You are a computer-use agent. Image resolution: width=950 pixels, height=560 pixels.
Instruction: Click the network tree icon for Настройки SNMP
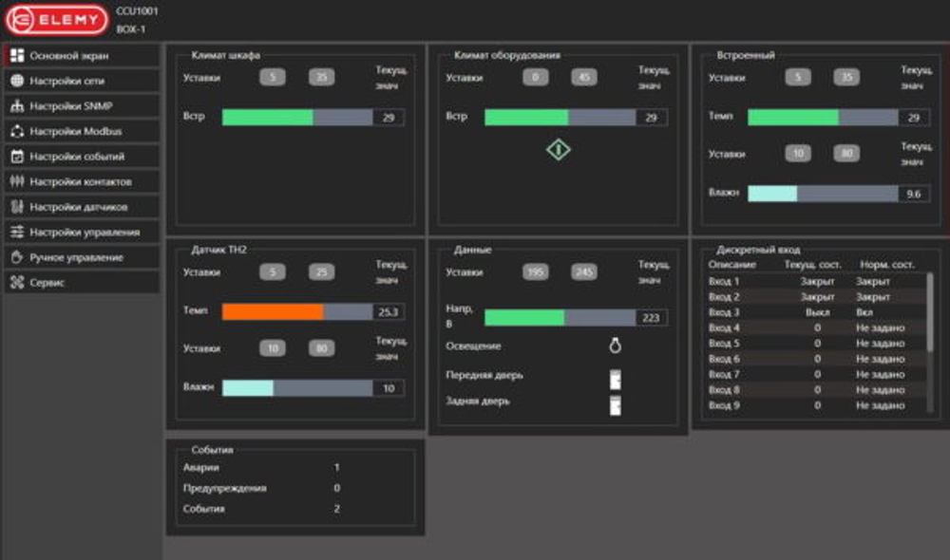click(x=16, y=106)
